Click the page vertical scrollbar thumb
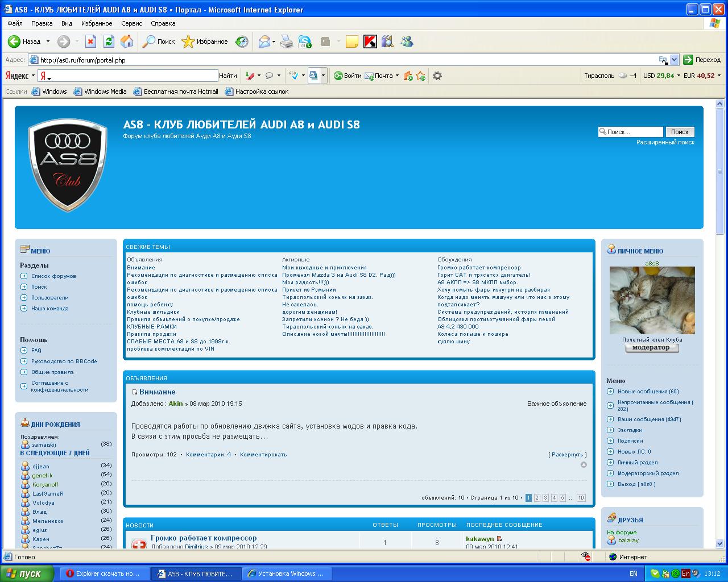This screenshot has height=582, width=728. click(721, 171)
